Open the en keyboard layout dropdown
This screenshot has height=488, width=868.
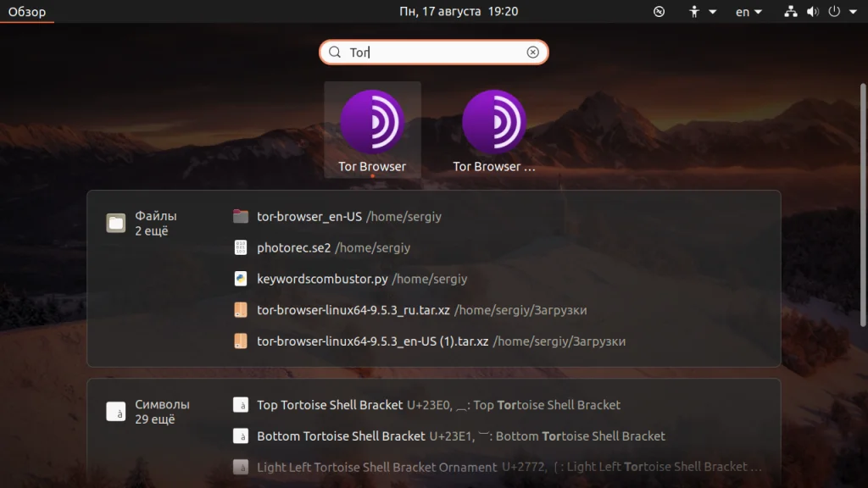click(748, 12)
